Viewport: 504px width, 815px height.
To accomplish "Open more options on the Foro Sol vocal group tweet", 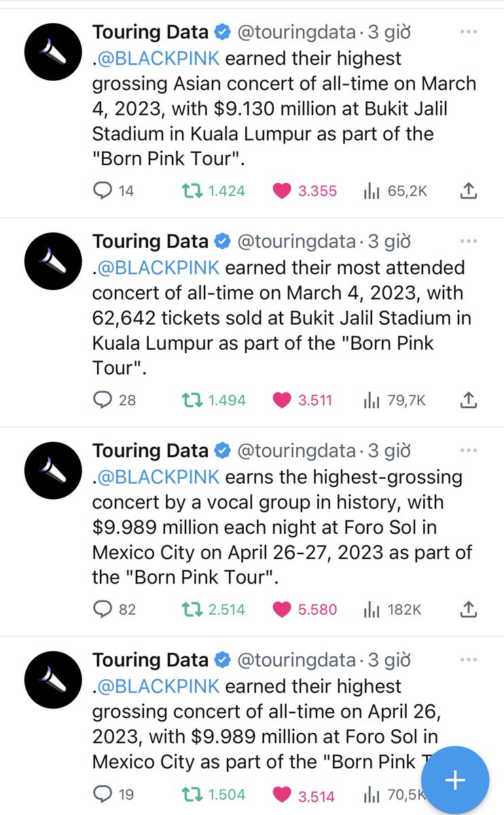I will [x=469, y=450].
